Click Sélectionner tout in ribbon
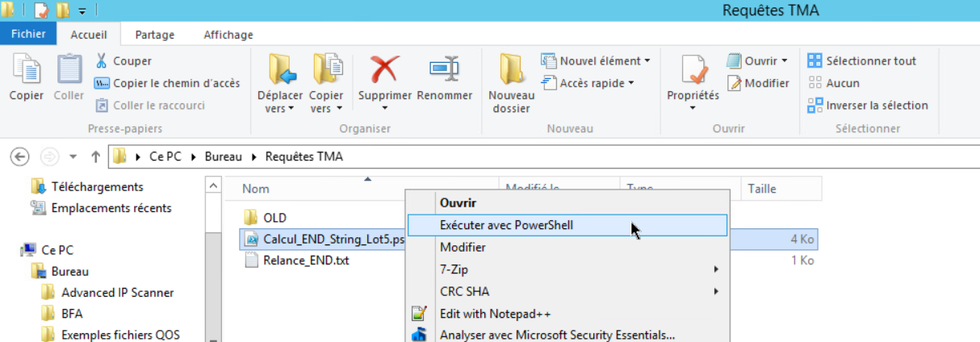This screenshot has width=980, height=342. [862, 61]
